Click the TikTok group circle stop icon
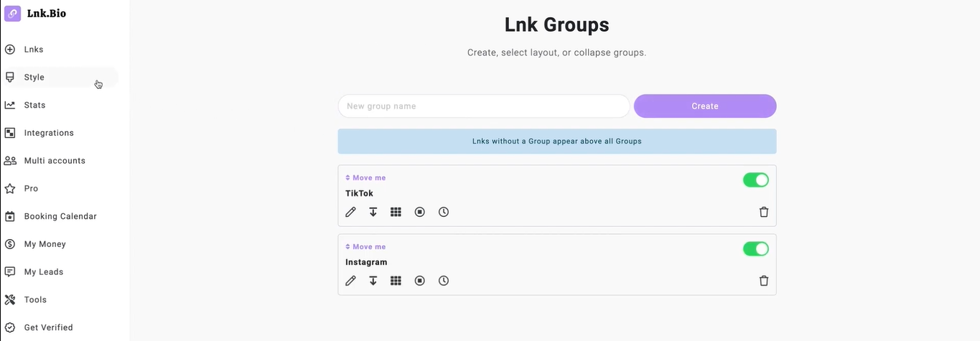The image size is (980, 341). [x=420, y=212]
